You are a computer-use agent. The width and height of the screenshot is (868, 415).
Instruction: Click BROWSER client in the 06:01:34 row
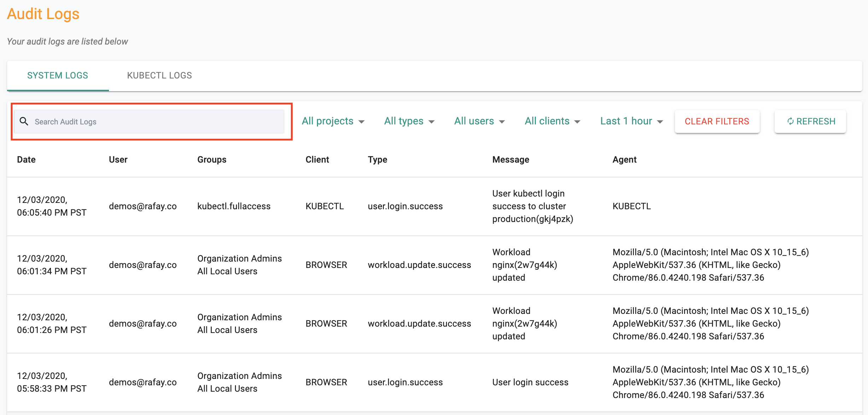[326, 265]
